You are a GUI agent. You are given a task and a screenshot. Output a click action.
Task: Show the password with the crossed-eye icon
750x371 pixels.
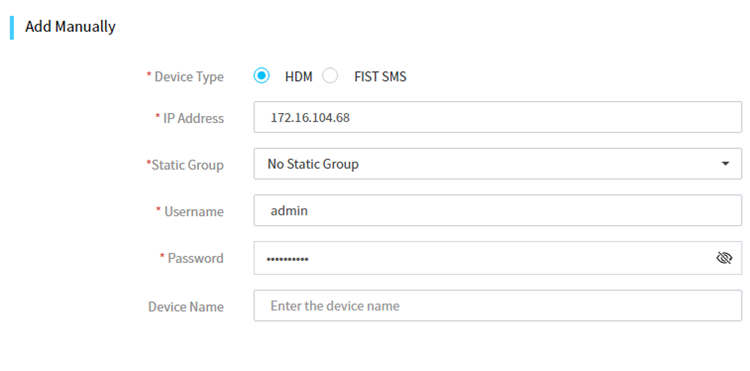[x=724, y=258]
